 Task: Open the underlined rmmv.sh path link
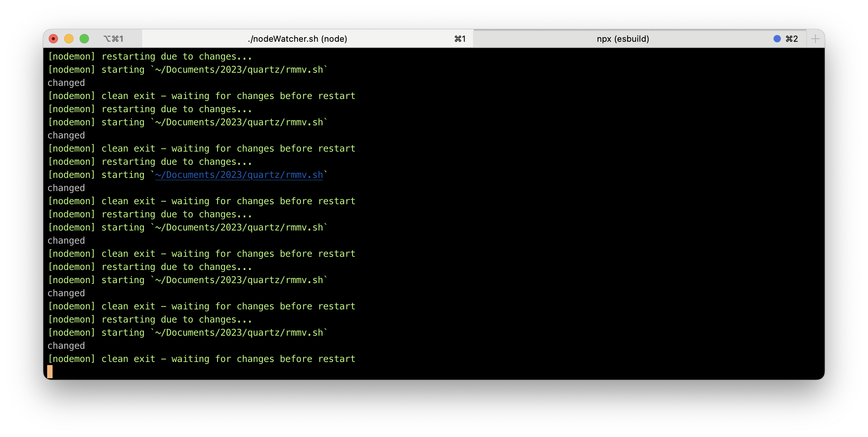[239, 175]
